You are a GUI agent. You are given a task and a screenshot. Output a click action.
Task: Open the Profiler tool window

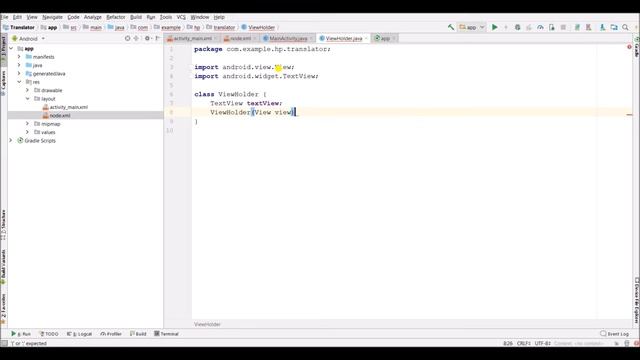point(111,334)
